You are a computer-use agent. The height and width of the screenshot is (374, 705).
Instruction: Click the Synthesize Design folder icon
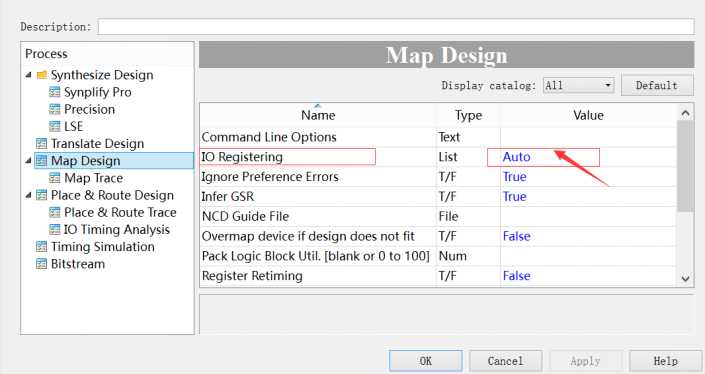[42, 75]
